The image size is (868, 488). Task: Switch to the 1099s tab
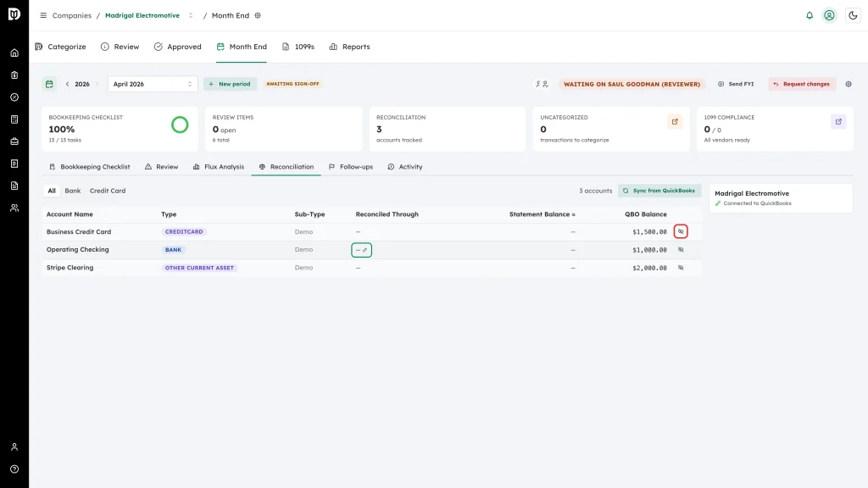tap(298, 47)
